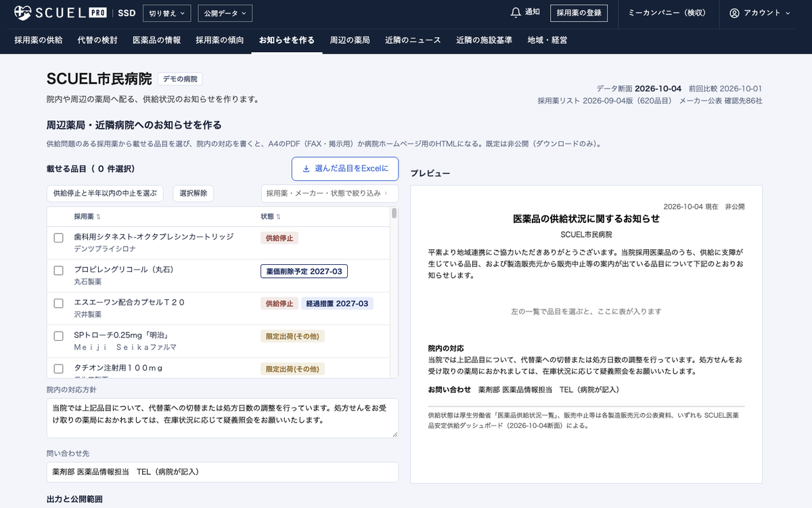Open notifications via the bell icon
Screen dimensions: 812x508
[516, 13]
